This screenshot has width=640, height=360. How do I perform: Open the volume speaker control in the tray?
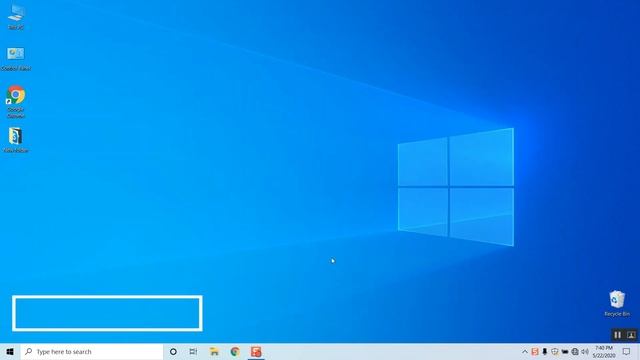[585, 351]
